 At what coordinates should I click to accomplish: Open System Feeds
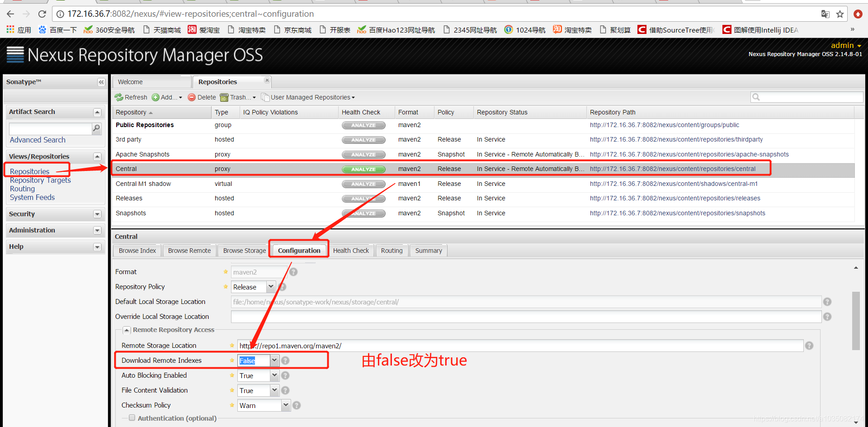32,197
